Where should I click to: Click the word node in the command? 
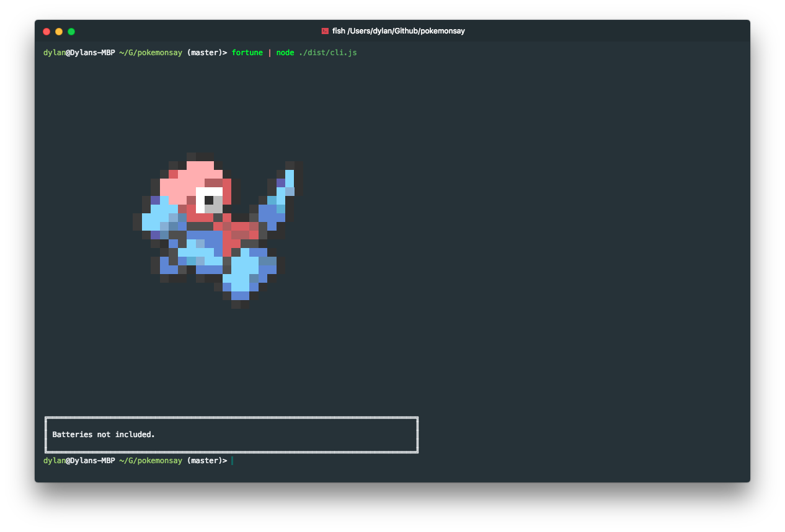click(285, 53)
